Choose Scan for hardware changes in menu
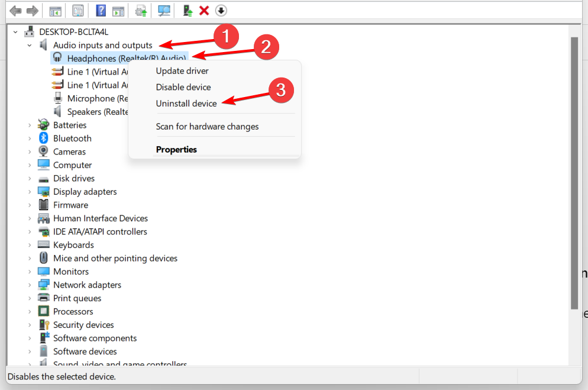This screenshot has width=588, height=390. [208, 127]
